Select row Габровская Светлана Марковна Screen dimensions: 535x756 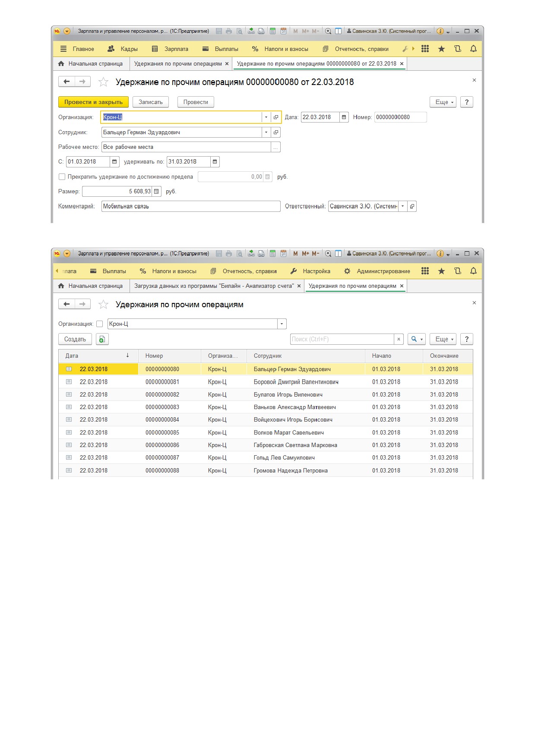[x=266, y=445]
